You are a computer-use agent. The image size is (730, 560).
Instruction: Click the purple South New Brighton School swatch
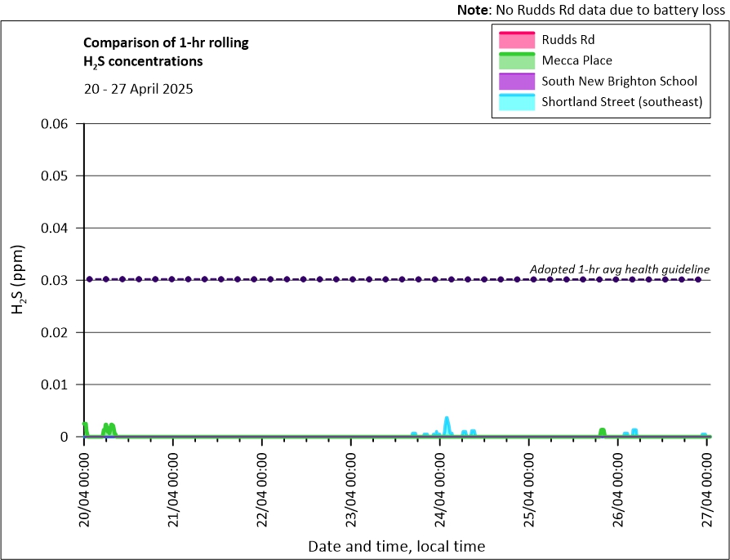[514, 82]
